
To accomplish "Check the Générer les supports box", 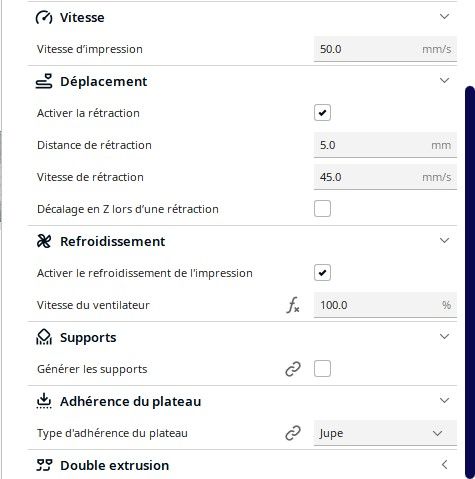I will coord(322,369).
